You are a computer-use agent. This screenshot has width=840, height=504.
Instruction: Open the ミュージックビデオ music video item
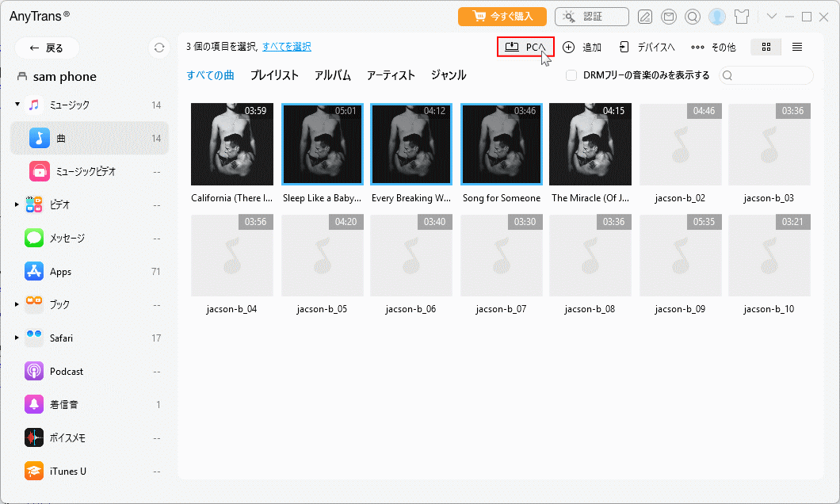coord(90,171)
